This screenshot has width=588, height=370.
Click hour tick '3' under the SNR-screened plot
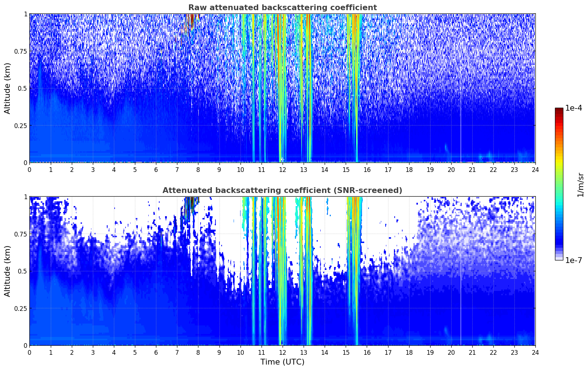point(92,352)
